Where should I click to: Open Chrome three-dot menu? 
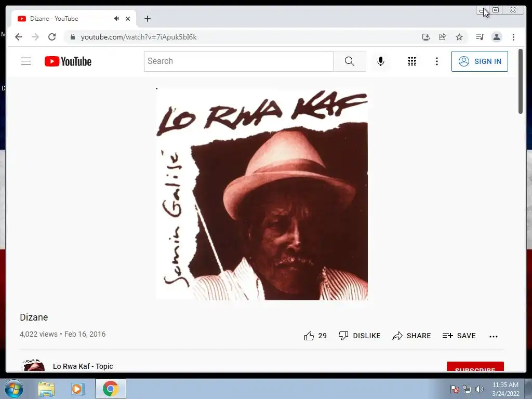(x=513, y=37)
